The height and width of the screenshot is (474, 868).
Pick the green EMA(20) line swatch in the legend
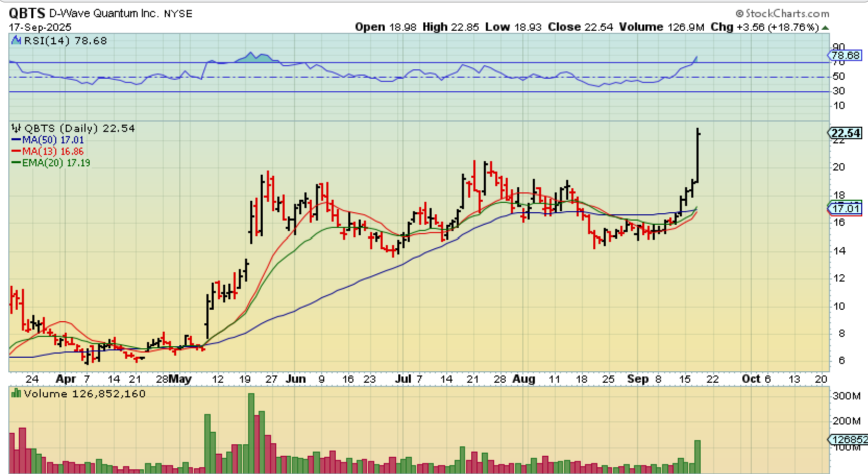(16, 163)
